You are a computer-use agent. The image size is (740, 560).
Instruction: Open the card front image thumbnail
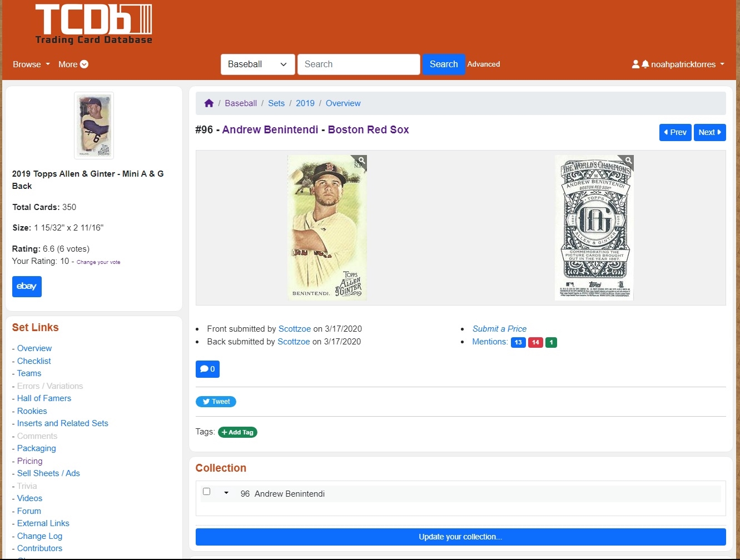pyautogui.click(x=327, y=228)
